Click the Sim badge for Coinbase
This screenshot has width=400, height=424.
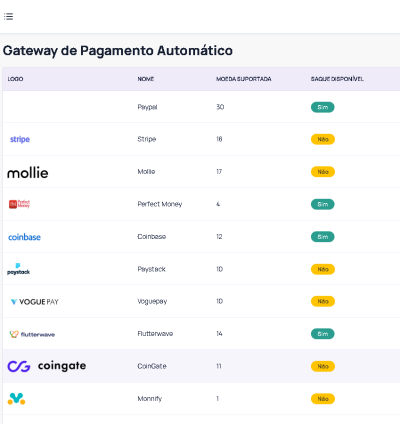coord(323,237)
